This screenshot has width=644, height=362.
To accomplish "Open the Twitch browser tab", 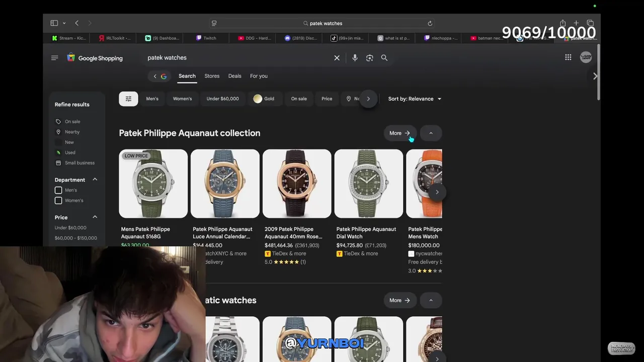I will point(206,38).
